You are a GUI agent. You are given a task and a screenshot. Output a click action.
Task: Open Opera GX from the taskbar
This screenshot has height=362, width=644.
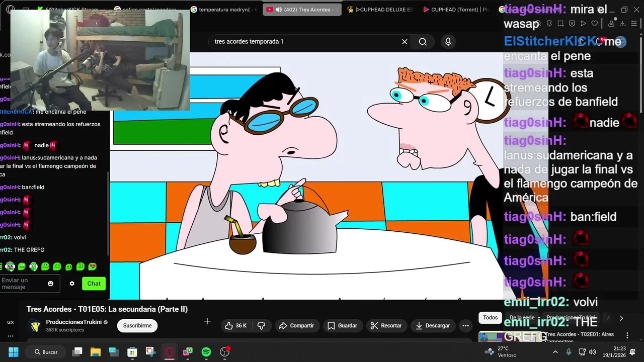click(x=170, y=352)
